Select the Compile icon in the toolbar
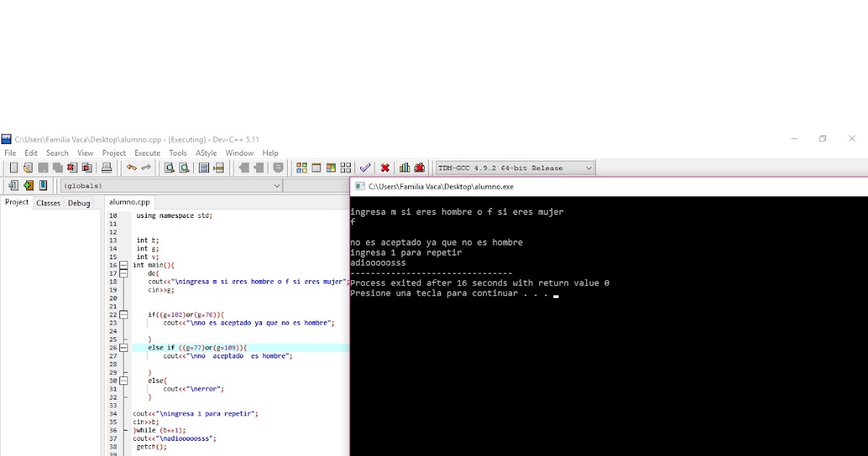 [x=302, y=167]
